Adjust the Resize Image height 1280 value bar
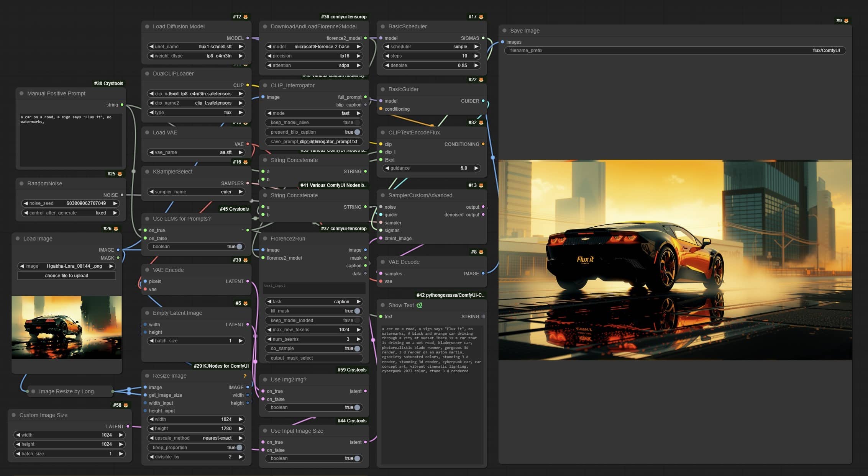Image resolution: width=868 pixels, height=476 pixels. click(196, 429)
